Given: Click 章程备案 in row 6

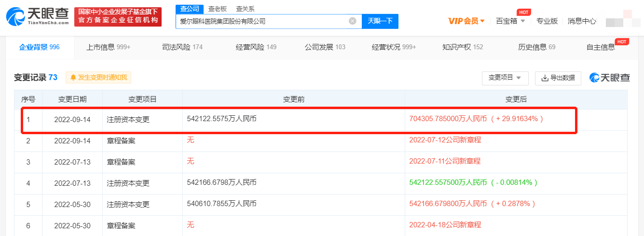Looking at the screenshot, I should point(121,225).
